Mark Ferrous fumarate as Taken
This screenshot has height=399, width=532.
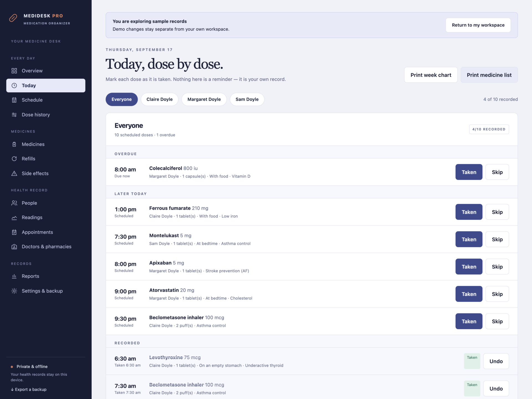pyautogui.click(x=469, y=212)
